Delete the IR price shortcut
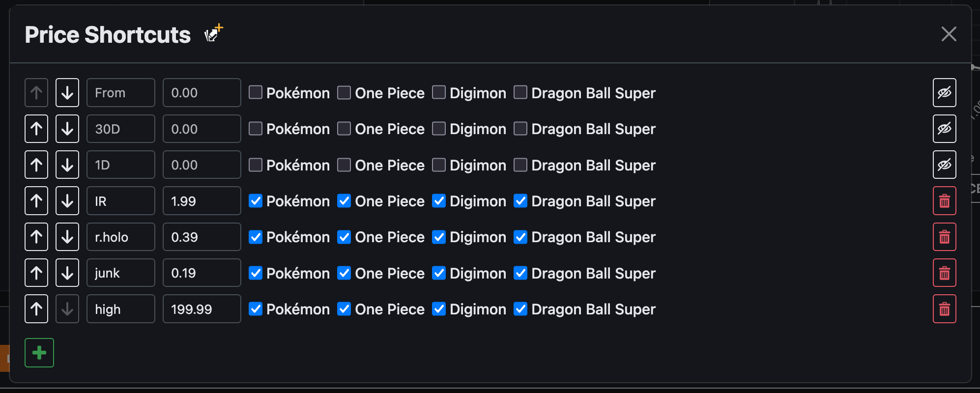This screenshot has width=980, height=393. coord(944,201)
